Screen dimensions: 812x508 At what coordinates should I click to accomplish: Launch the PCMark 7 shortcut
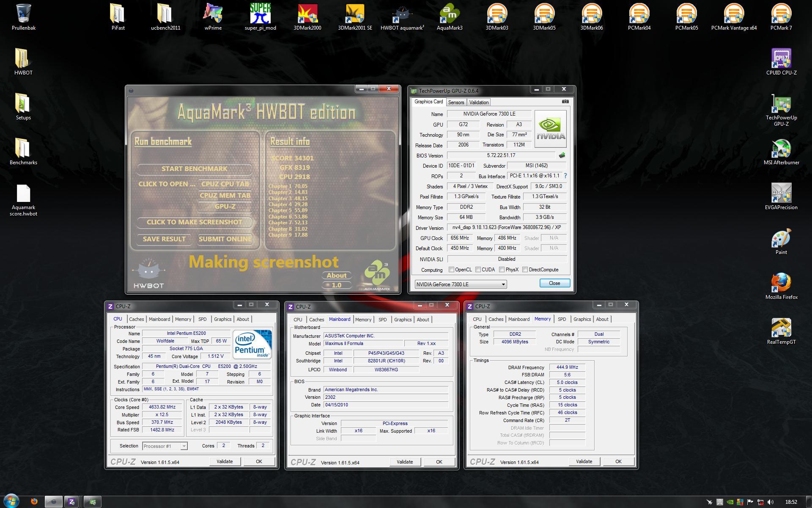tap(781, 17)
